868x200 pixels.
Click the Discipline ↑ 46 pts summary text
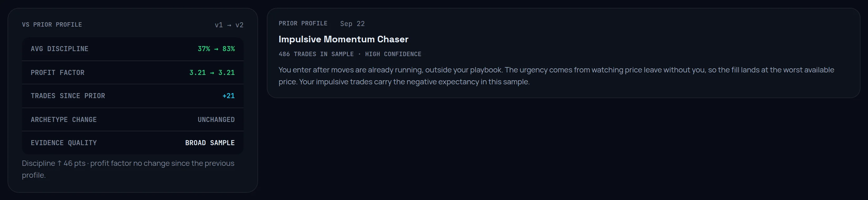click(x=54, y=163)
